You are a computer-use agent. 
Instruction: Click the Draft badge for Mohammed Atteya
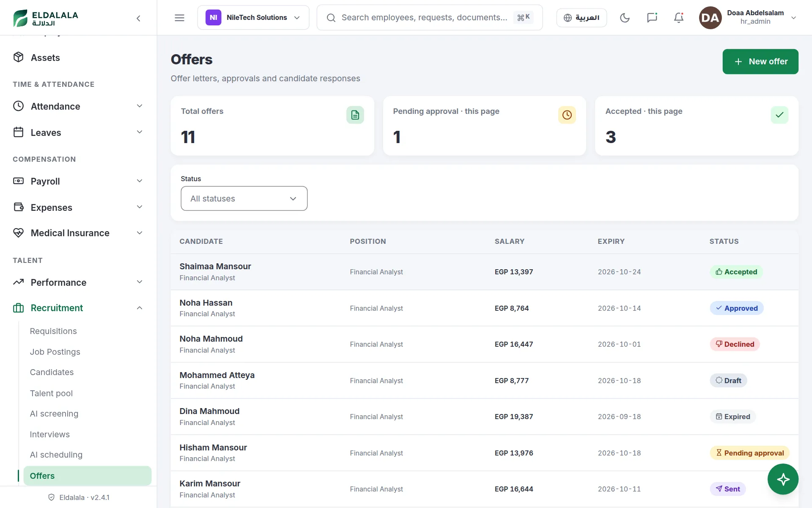[728, 381]
